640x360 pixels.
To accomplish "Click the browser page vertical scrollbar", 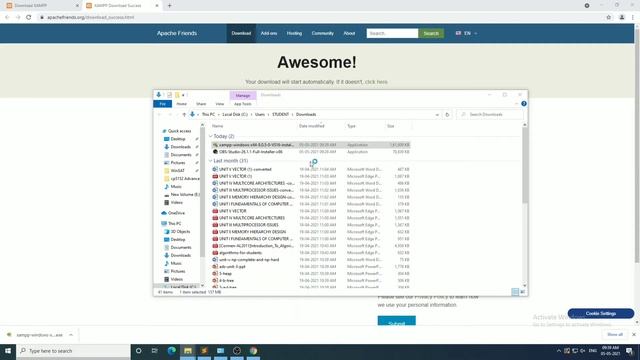I will tap(637, 145).
